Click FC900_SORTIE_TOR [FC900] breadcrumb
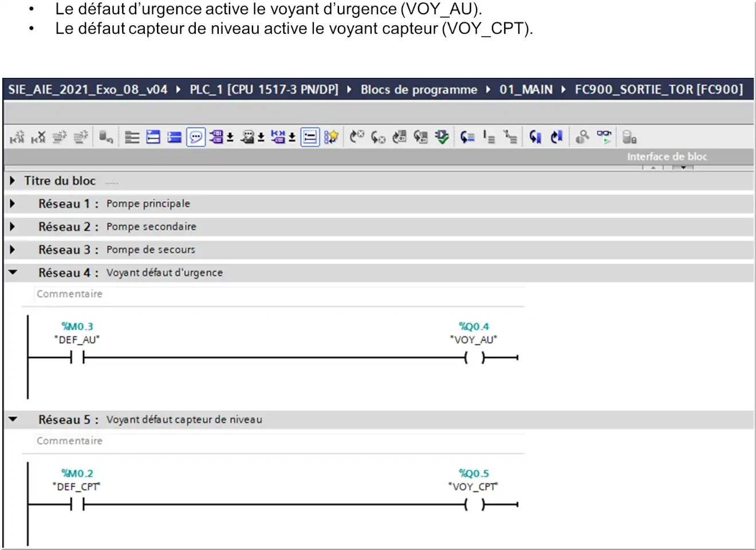The width and height of the screenshot is (756, 550). [659, 89]
